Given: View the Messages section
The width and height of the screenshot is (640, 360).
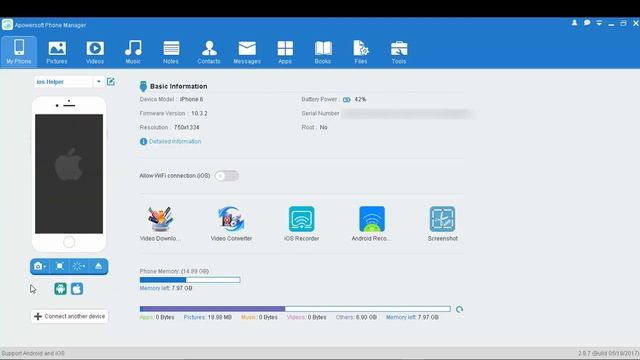Looking at the screenshot, I should coord(247,52).
